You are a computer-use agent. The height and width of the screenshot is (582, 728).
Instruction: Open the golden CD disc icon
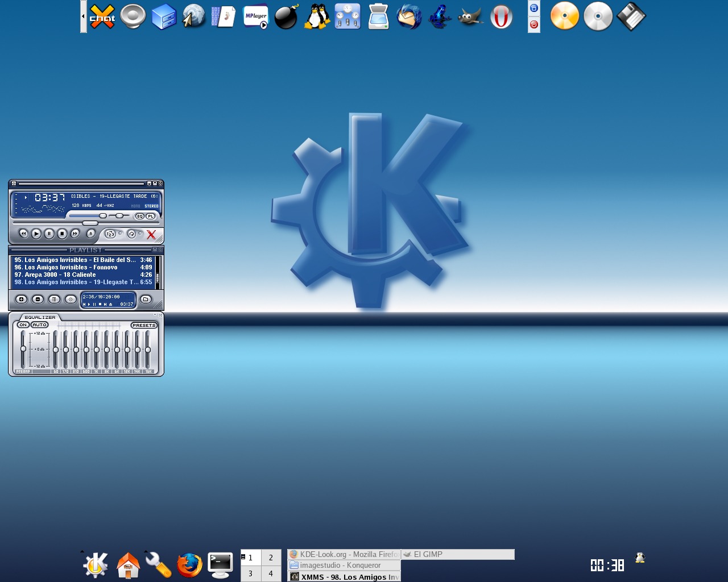[565, 16]
